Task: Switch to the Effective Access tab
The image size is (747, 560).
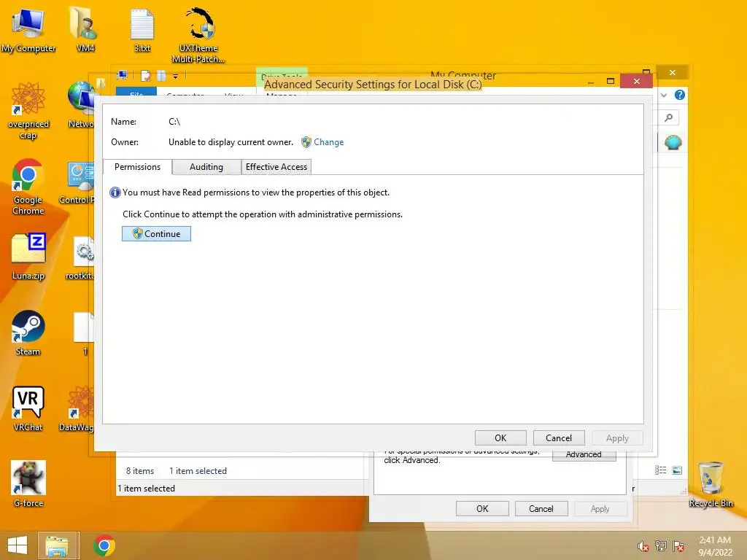Action: coord(276,167)
